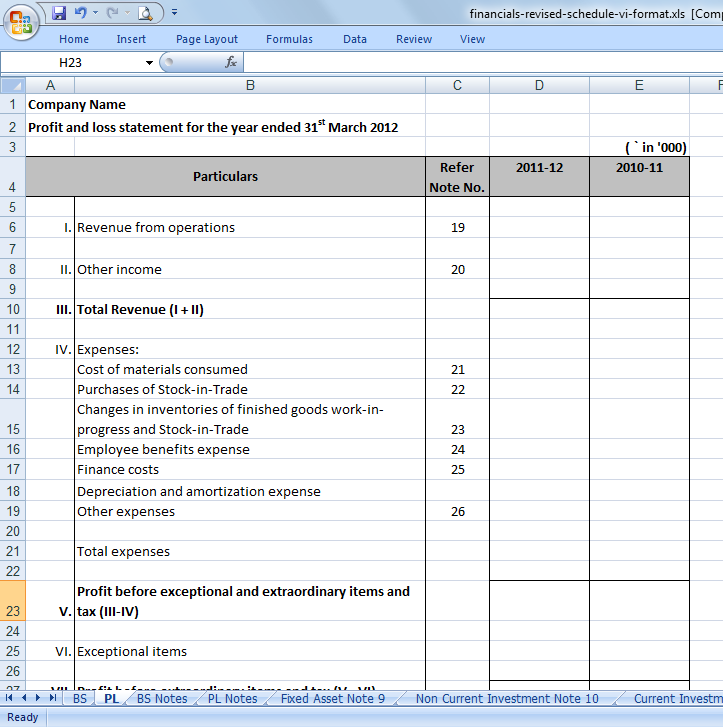Screen dimensions: 723x727
Task: Go to first sheet tab arrow
Action: point(9,698)
